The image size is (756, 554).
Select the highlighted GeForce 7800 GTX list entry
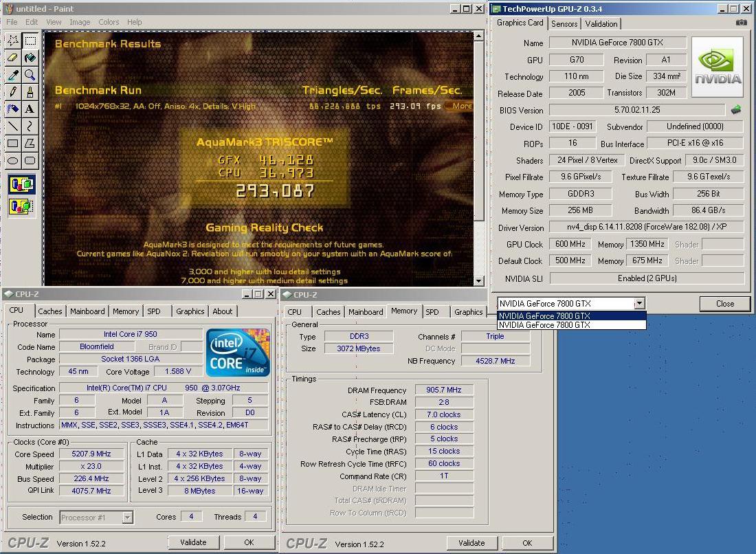click(571, 315)
